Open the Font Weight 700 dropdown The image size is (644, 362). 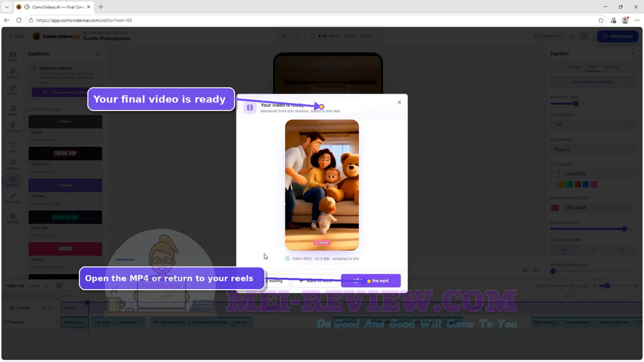(592, 124)
